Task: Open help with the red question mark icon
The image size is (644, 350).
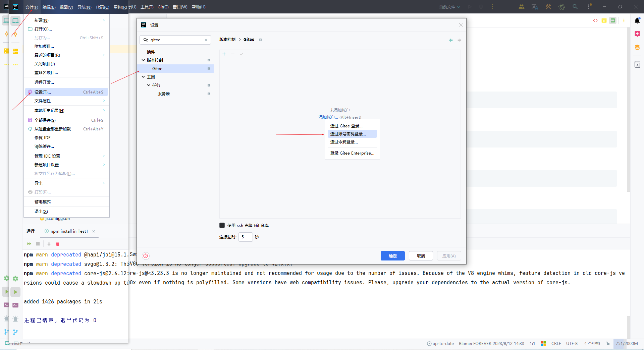Action: coord(146,256)
